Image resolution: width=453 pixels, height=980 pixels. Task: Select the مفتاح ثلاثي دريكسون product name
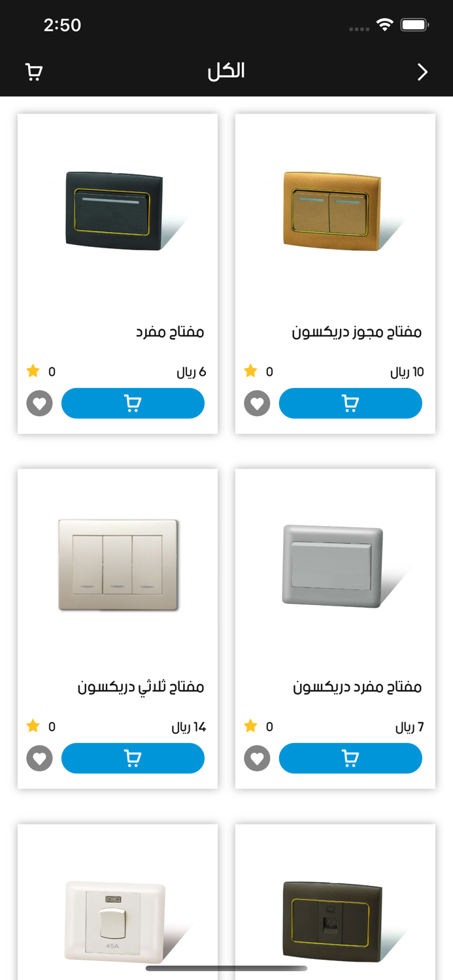point(152,687)
